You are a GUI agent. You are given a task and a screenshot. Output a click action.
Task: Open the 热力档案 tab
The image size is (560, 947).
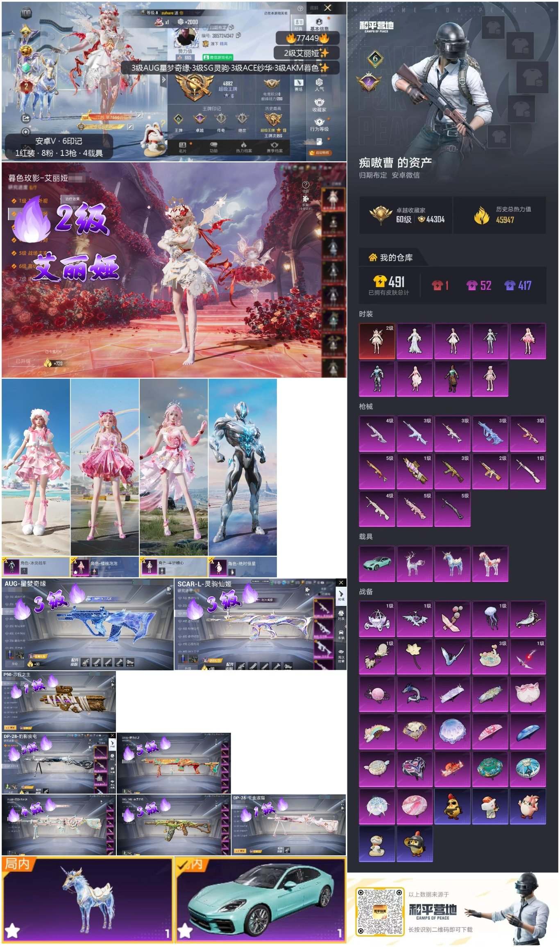click(x=244, y=148)
